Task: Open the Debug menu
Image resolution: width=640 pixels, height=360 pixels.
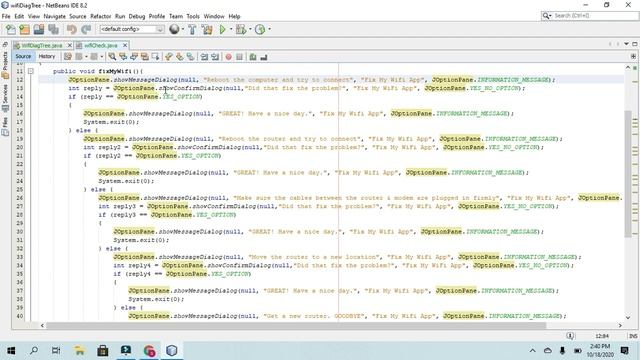Action: coord(137,16)
